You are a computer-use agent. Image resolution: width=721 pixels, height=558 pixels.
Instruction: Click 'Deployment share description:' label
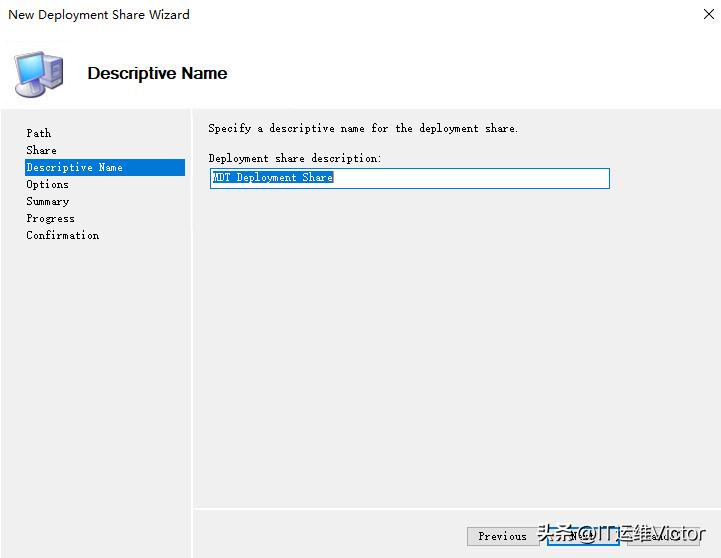click(x=295, y=159)
